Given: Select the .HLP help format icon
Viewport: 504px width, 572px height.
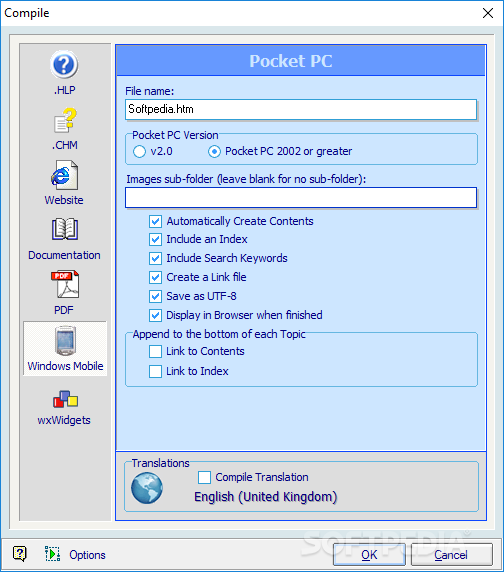Looking at the screenshot, I should (64, 65).
